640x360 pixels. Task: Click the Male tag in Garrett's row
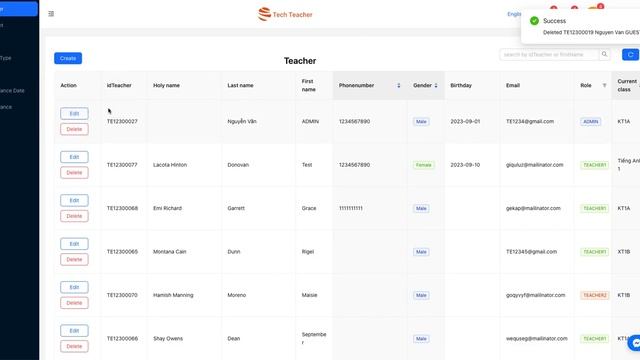tap(421, 208)
